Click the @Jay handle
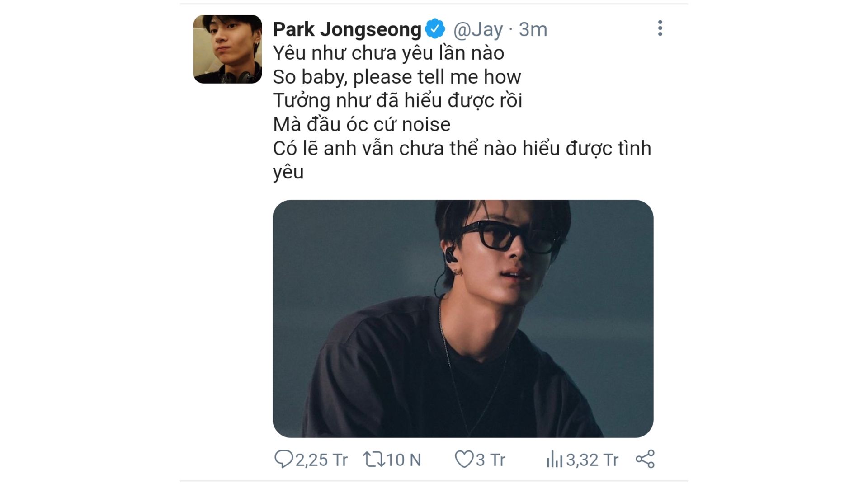The height and width of the screenshot is (488, 868). (478, 30)
